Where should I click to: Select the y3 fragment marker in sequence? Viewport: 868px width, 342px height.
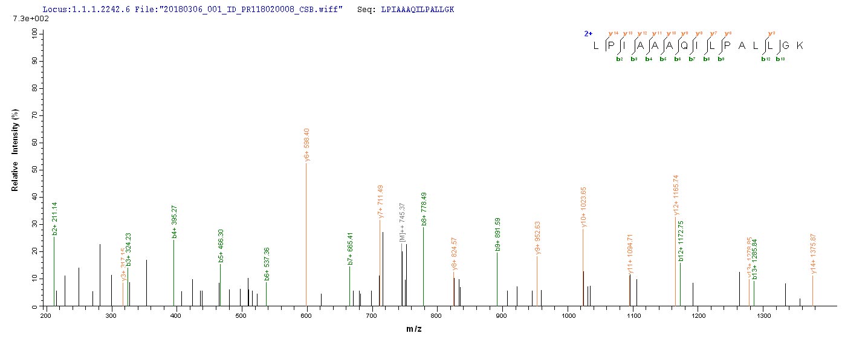point(771,33)
